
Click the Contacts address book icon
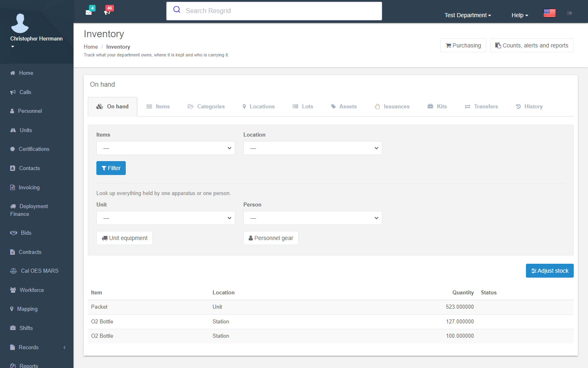click(13, 168)
